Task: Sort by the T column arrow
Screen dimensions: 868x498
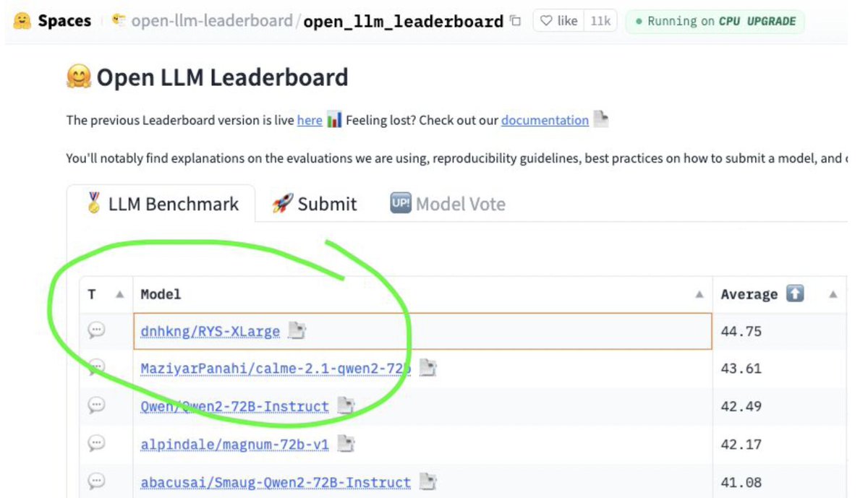Action: click(120, 295)
